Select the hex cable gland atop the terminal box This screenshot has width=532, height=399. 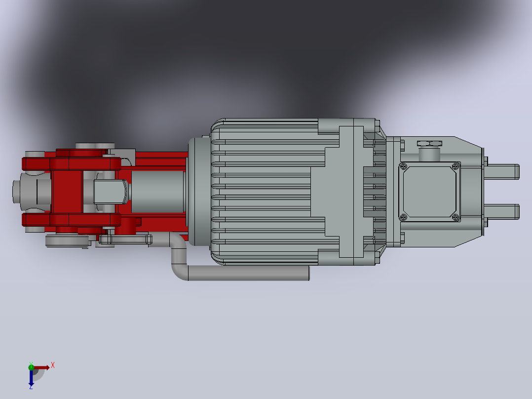[429, 144]
